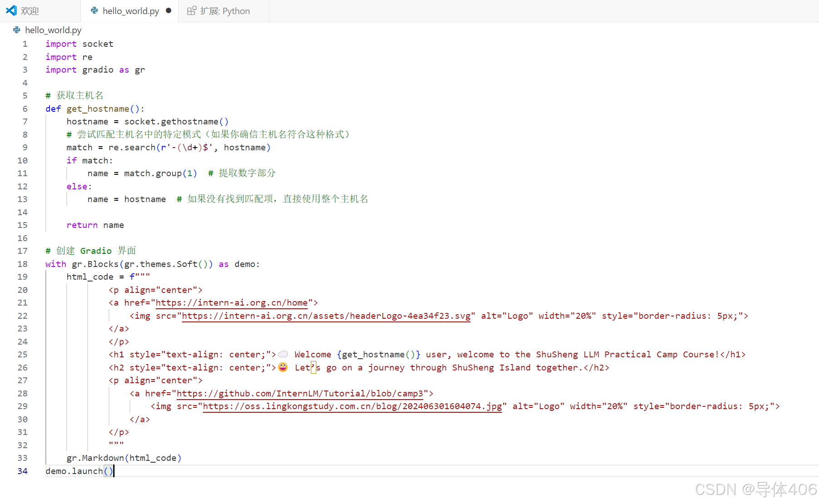Viewport: 819px width, 504px height.
Task: Click line number 1 next to import socket
Action: click(25, 44)
